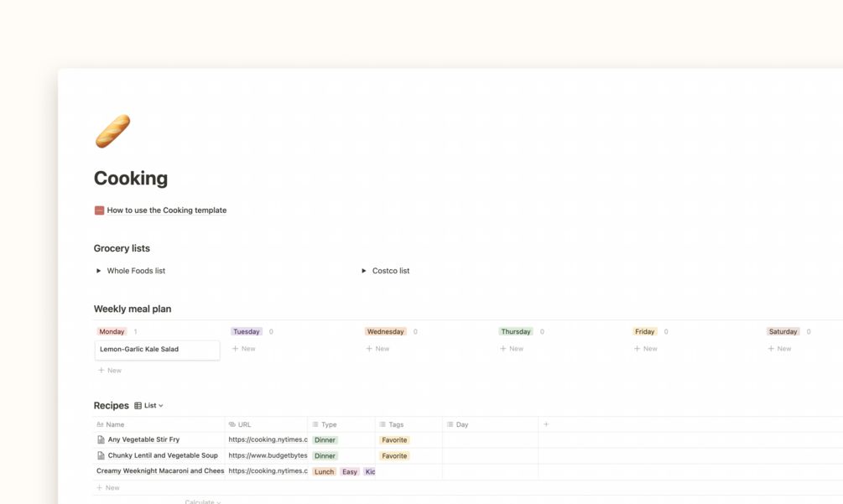Viewport: 843px width, 504px height.
Task: Click page icon of Any Vegetable Stir Fry
Action: click(101, 439)
